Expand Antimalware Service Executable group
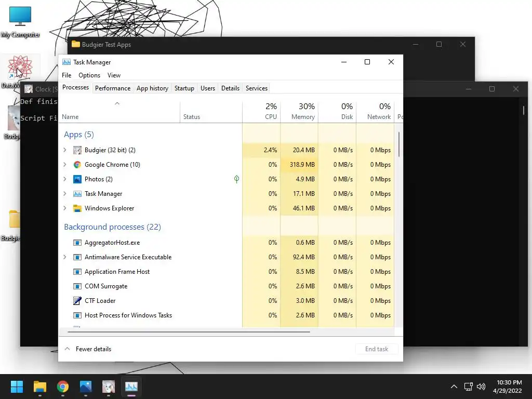The height and width of the screenshot is (399, 532). pos(65,257)
